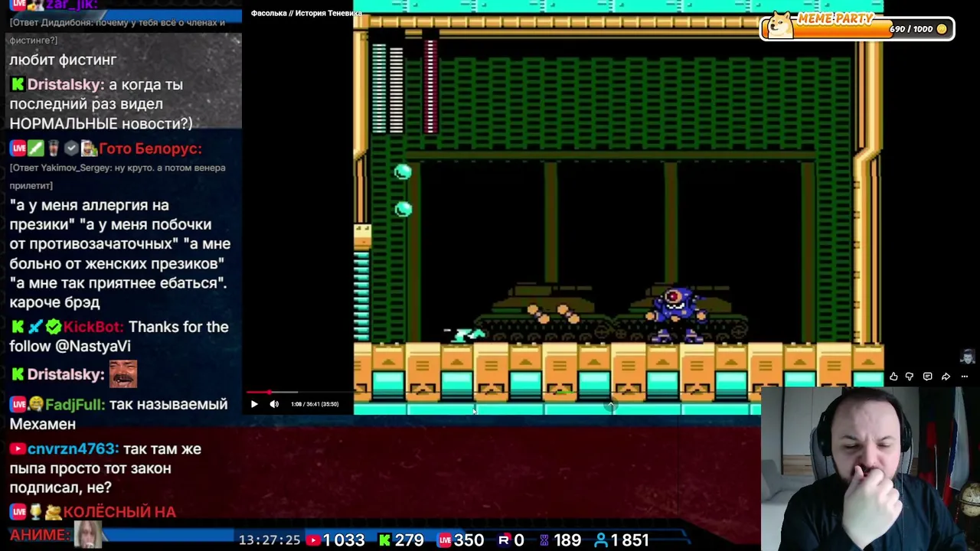
Task: Click the message 'любит фистинг'
Action: 63,60
